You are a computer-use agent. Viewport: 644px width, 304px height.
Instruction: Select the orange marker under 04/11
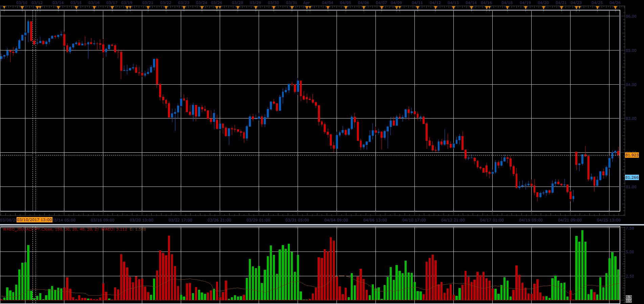[417, 8]
